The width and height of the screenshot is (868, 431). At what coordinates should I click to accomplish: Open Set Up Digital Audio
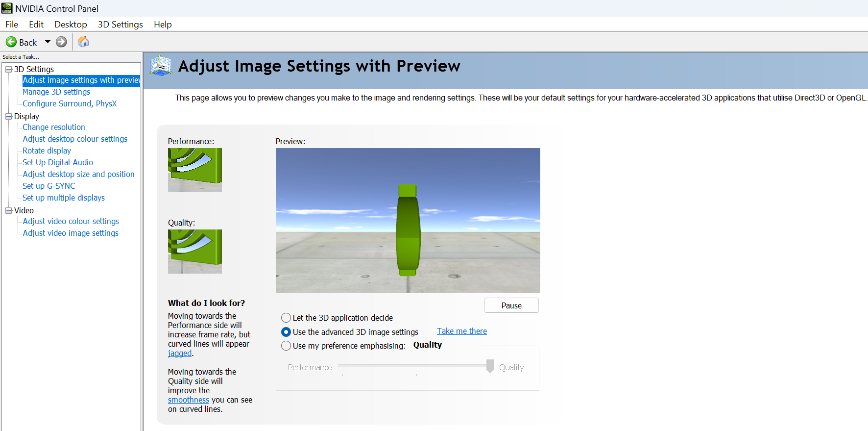(x=58, y=162)
